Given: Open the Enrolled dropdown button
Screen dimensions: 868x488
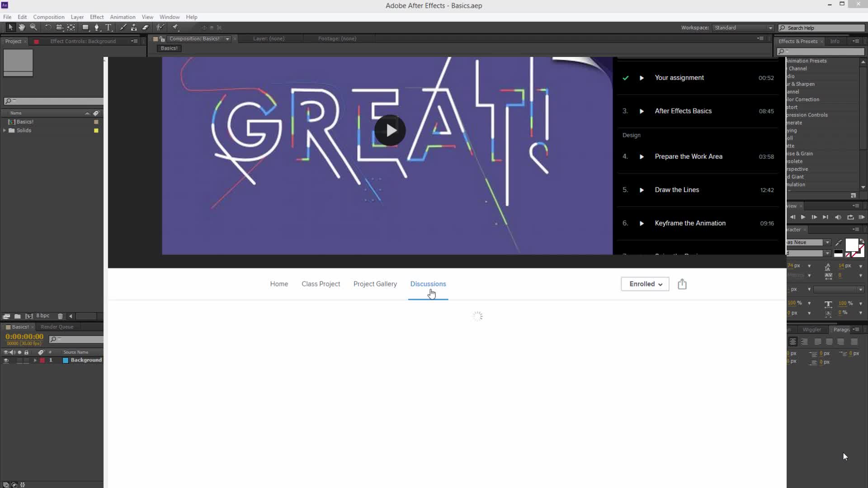Looking at the screenshot, I should pos(645,284).
